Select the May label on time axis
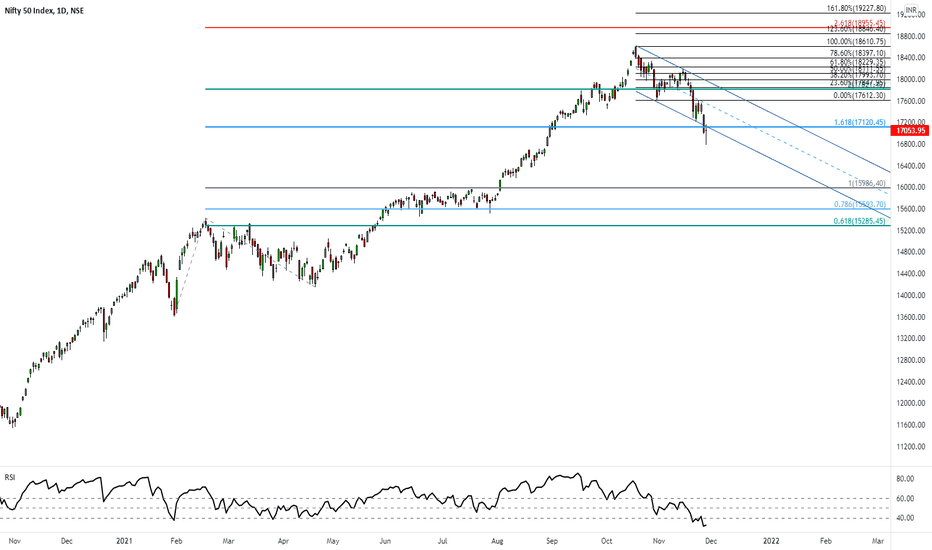This screenshot has height=550, width=932. pos(333,541)
